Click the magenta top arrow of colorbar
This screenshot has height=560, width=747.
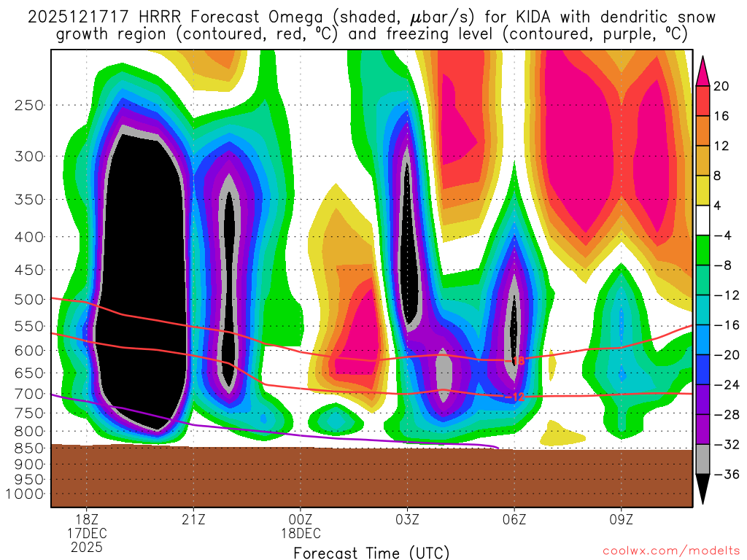[x=703, y=71]
